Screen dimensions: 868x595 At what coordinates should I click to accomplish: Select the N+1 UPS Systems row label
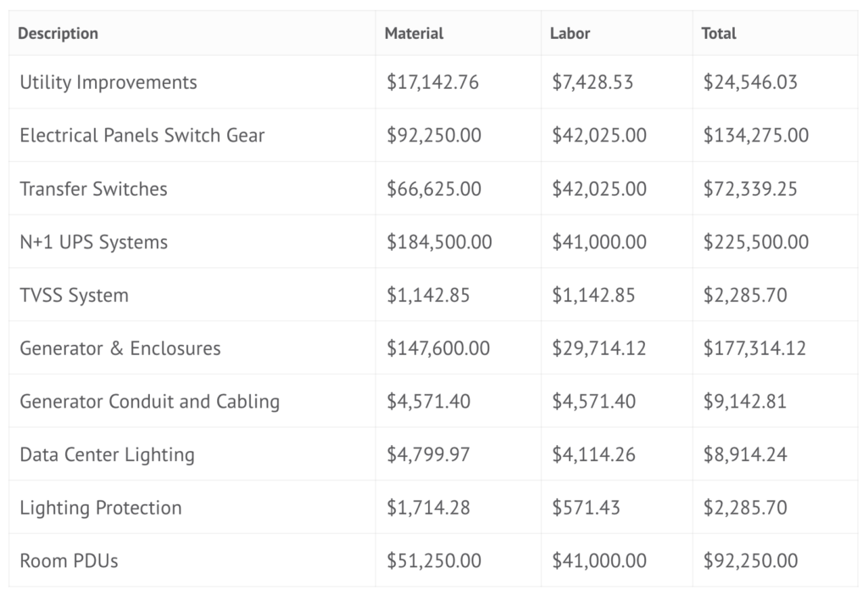[93, 242]
